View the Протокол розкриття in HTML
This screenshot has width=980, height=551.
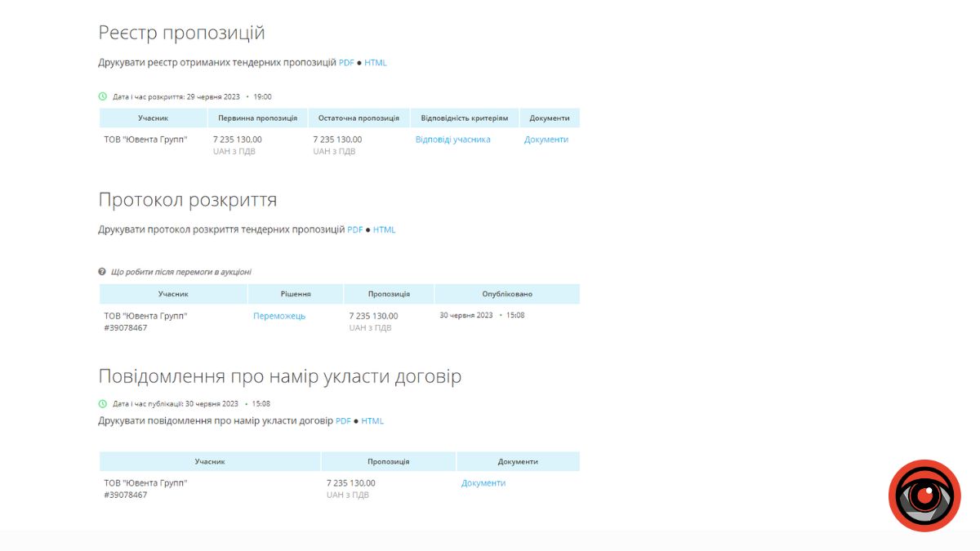pyautogui.click(x=384, y=230)
